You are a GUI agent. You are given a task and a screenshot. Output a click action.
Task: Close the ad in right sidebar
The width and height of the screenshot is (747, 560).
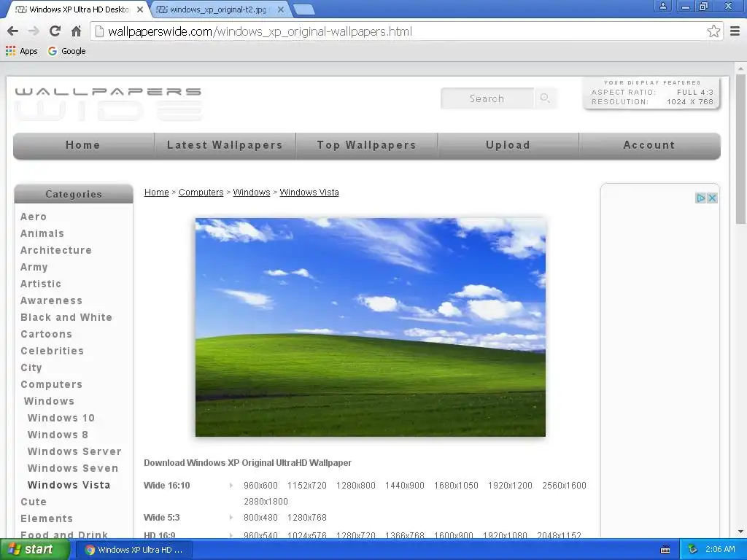click(712, 198)
